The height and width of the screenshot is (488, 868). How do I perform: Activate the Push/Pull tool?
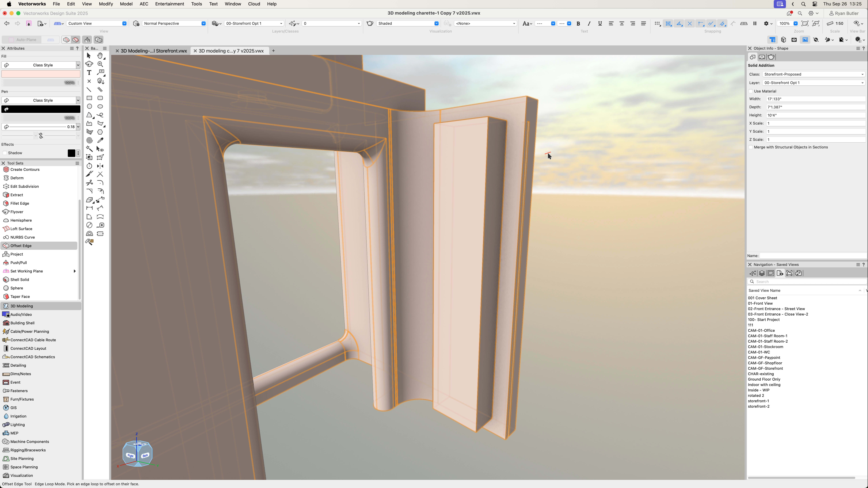[x=18, y=263]
